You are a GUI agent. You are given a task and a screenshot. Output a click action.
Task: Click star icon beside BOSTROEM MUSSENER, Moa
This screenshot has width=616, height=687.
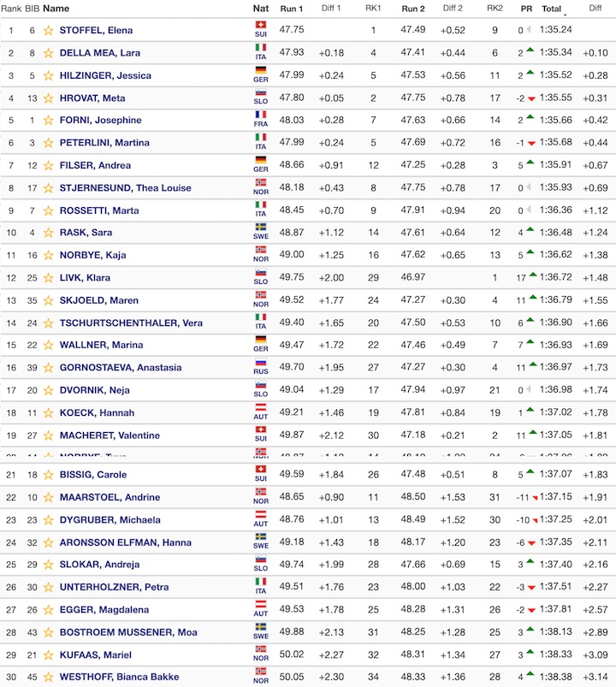coord(48,632)
